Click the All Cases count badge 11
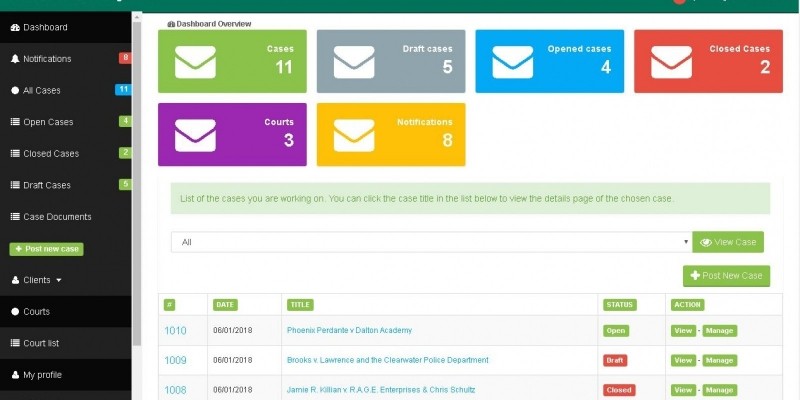 coord(123,90)
